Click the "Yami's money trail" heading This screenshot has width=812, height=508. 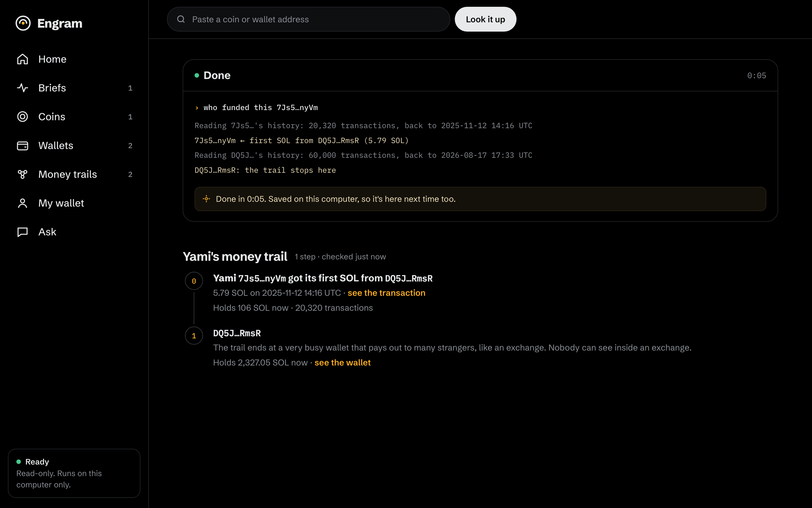coord(235,257)
